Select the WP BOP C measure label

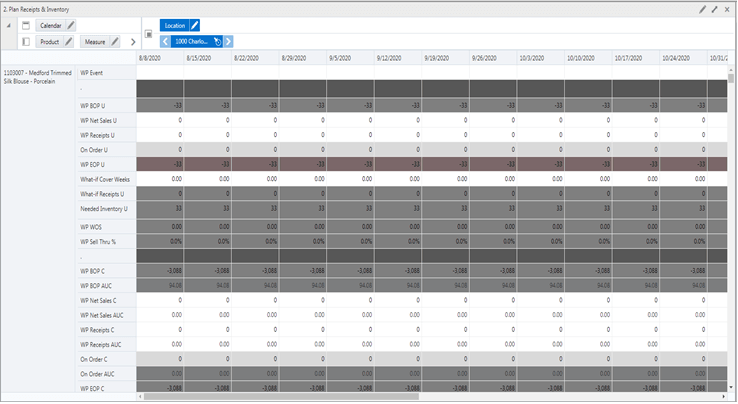(92, 271)
